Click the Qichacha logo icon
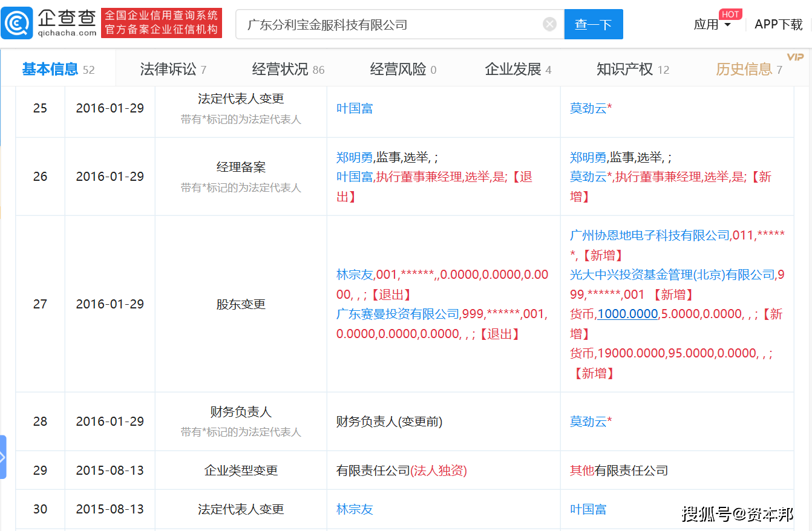The width and height of the screenshot is (812, 531). click(16, 24)
